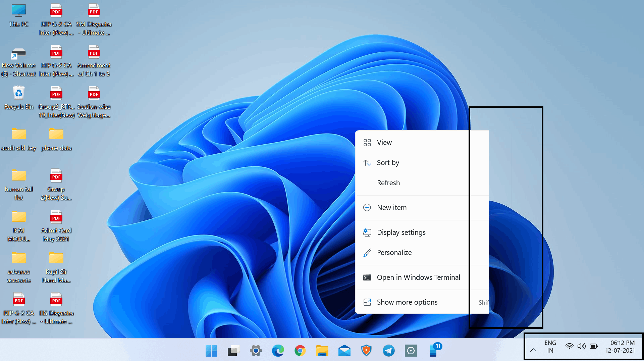The image size is (644, 361).
Task: Open Settings via the gear icon
Action: [256, 351]
